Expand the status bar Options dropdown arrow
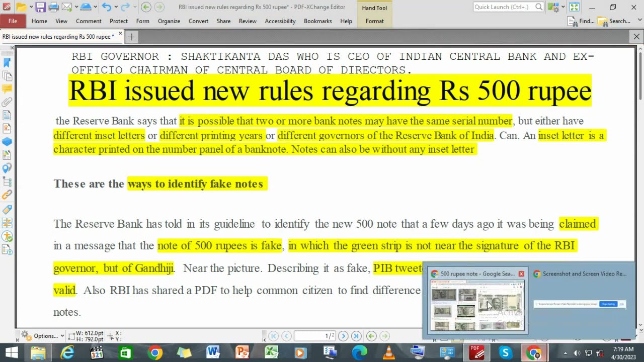The image size is (644, 362). [x=62, y=336]
